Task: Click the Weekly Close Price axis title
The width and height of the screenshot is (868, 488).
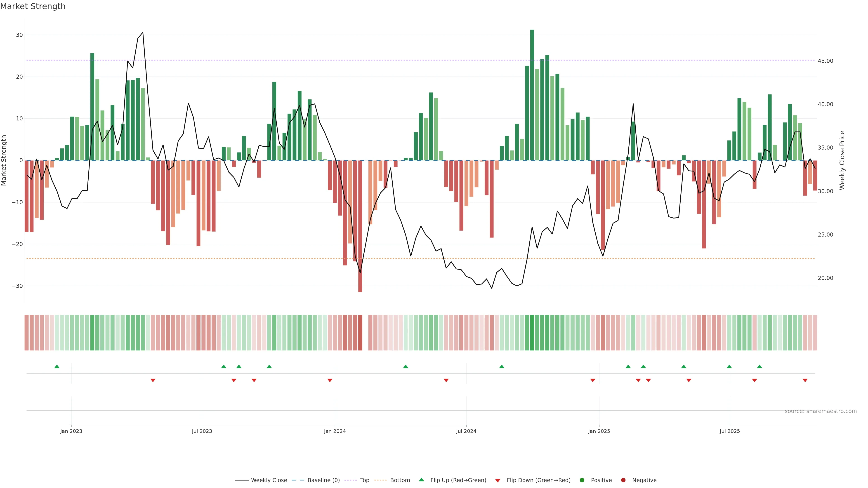Action: (842, 160)
